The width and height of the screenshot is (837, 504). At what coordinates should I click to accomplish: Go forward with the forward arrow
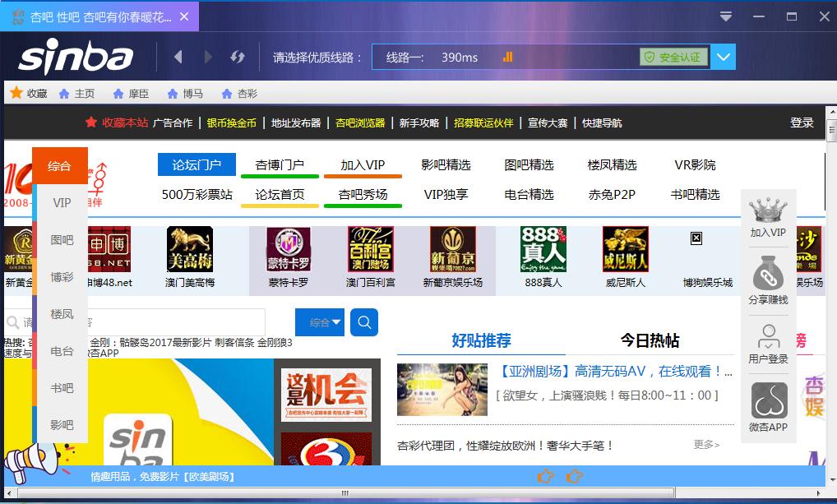(x=208, y=57)
